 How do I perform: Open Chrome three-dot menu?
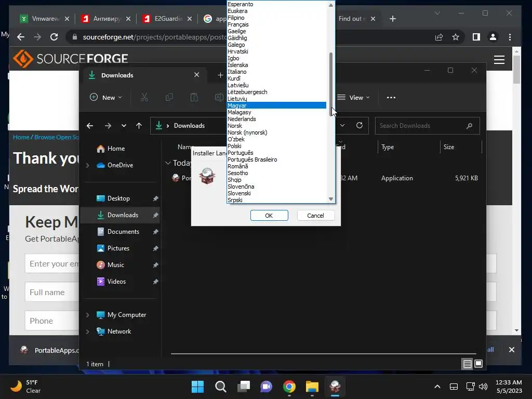(510, 37)
